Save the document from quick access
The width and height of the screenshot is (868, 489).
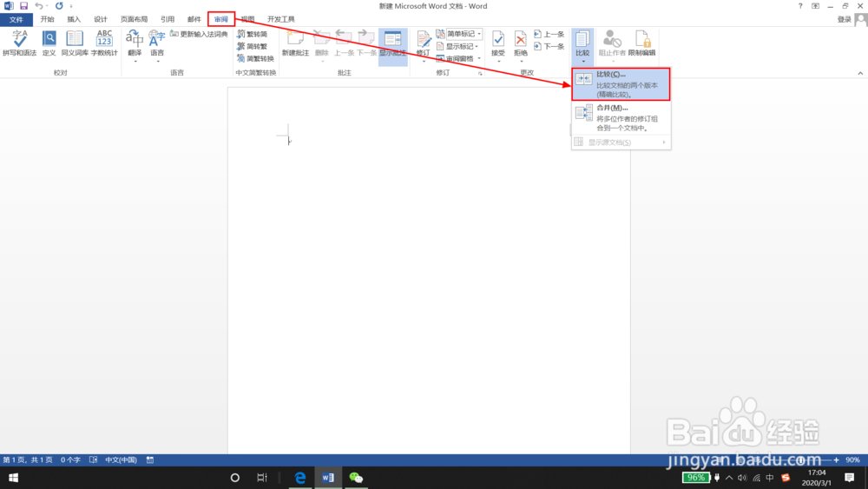pyautogui.click(x=23, y=6)
